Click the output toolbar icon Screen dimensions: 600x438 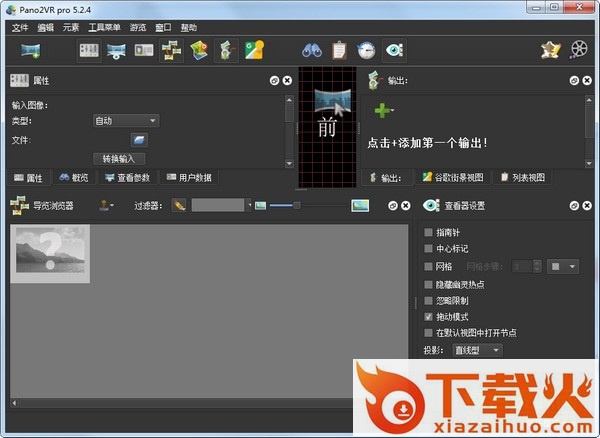point(227,50)
